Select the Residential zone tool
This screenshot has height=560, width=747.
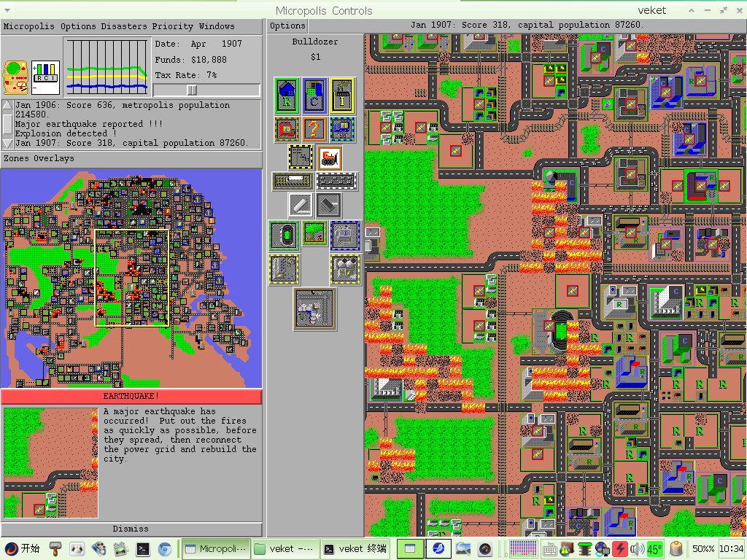287,96
